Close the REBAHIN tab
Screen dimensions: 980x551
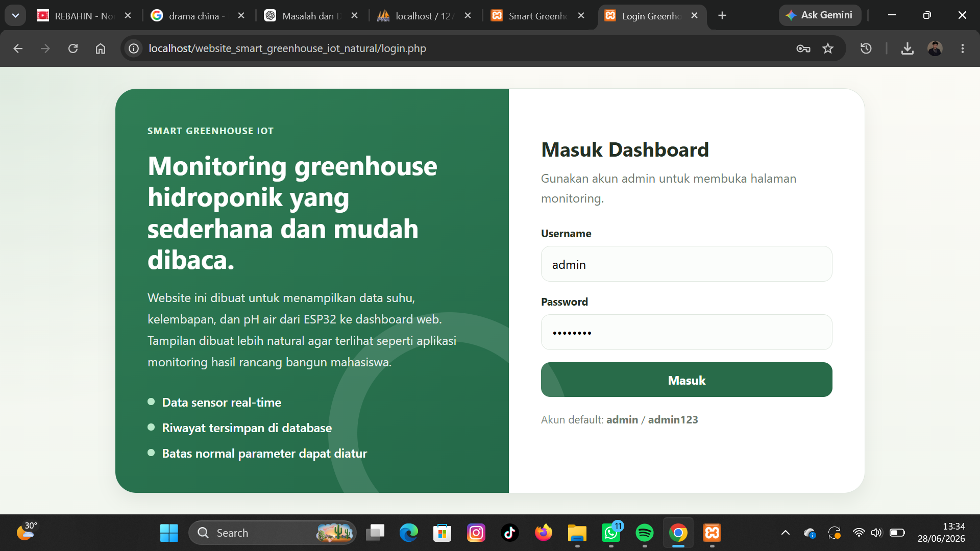click(x=128, y=16)
